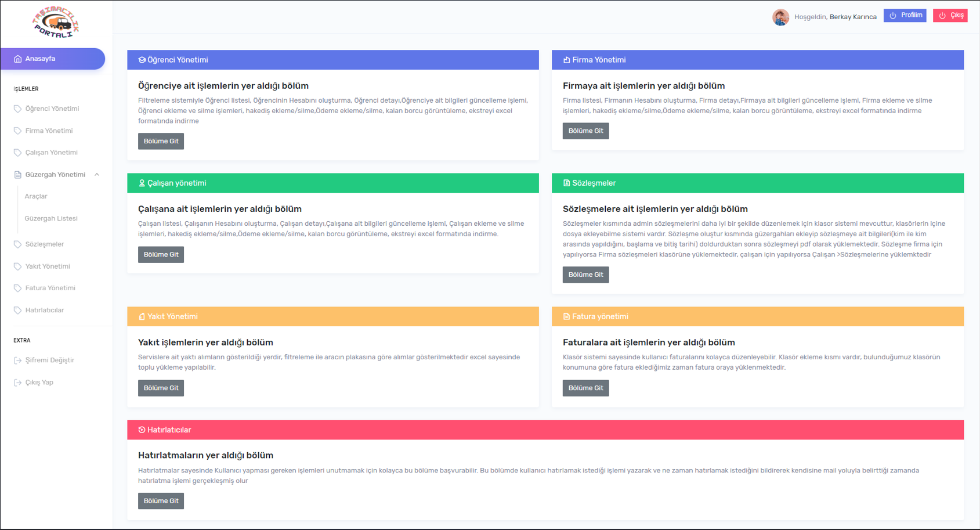The height and width of the screenshot is (530, 980).
Task: Collapse the Güzergah Yönetimi submenu chevron
Action: pyautogui.click(x=97, y=175)
